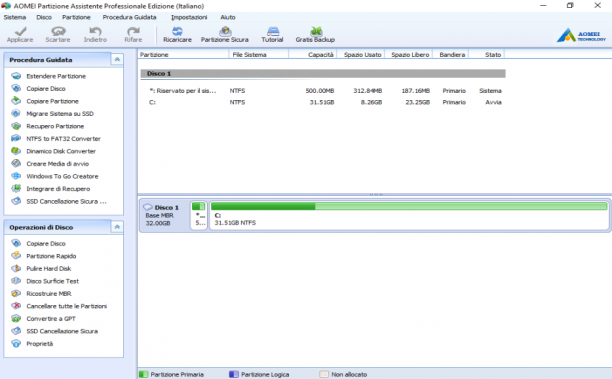This screenshot has height=379, width=612.
Task: Click the Applicare checkmark toolbar icon
Action: click(20, 31)
